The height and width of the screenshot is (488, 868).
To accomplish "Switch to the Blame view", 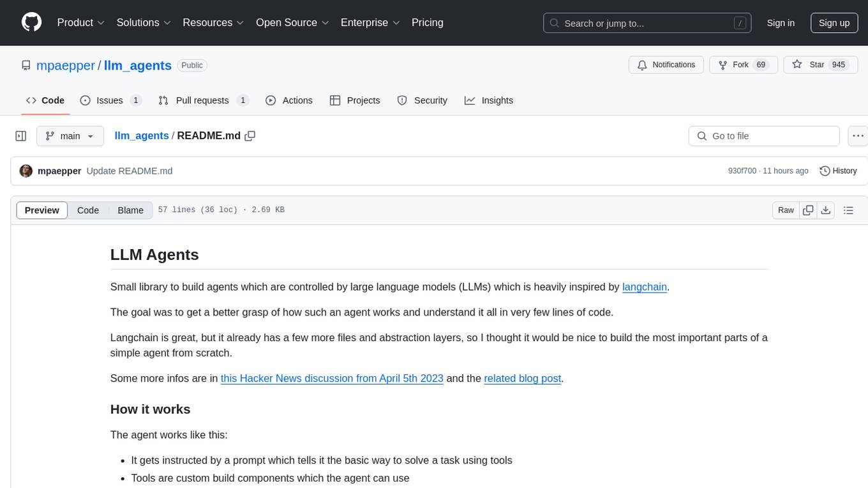I will tap(131, 210).
